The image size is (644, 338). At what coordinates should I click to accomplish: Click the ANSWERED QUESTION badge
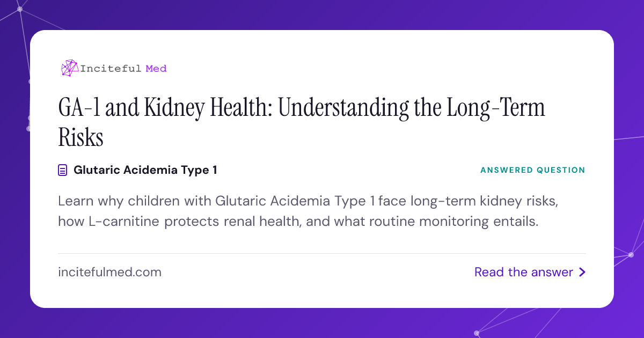(x=532, y=170)
